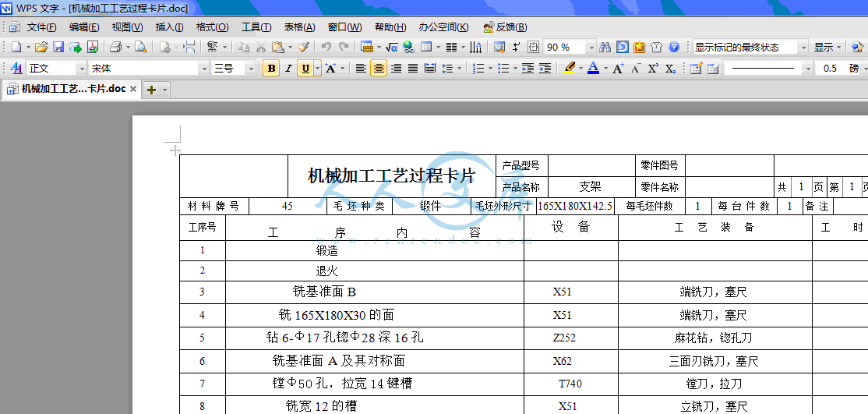This screenshot has height=414, width=868.
Task: Open the paragraph style dropdown (正文)
Action: click(x=82, y=68)
